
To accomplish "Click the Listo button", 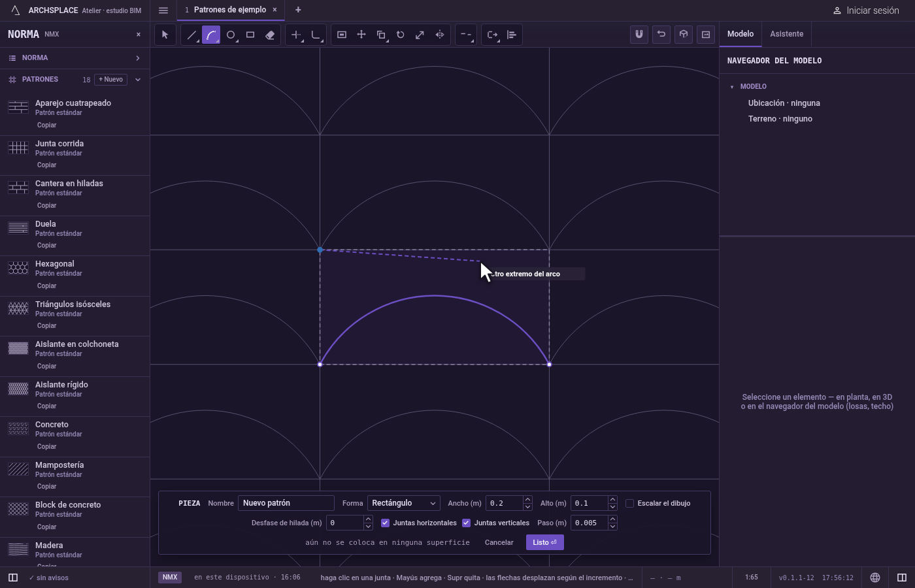I will coord(545,542).
